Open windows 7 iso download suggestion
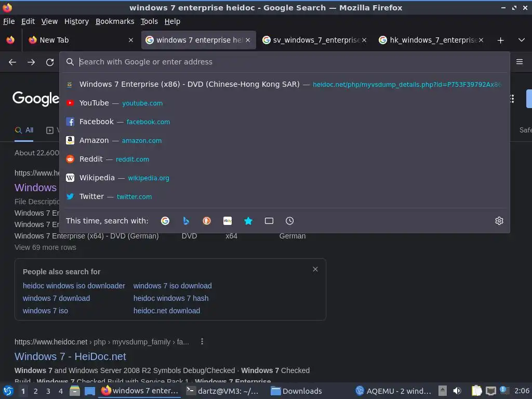 tap(172, 286)
